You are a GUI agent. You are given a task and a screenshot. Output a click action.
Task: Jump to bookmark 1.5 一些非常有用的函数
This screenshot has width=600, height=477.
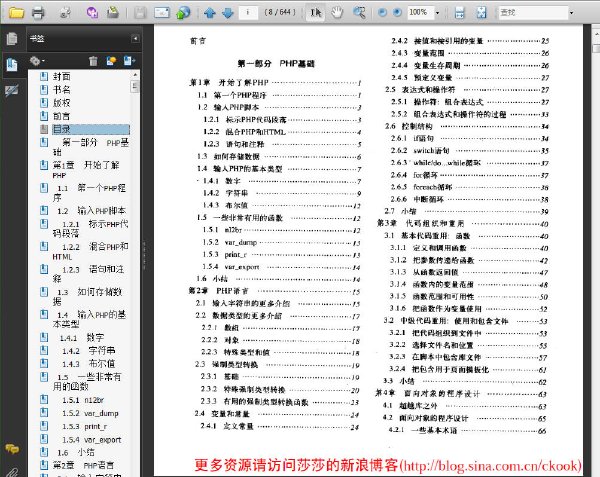point(87,381)
